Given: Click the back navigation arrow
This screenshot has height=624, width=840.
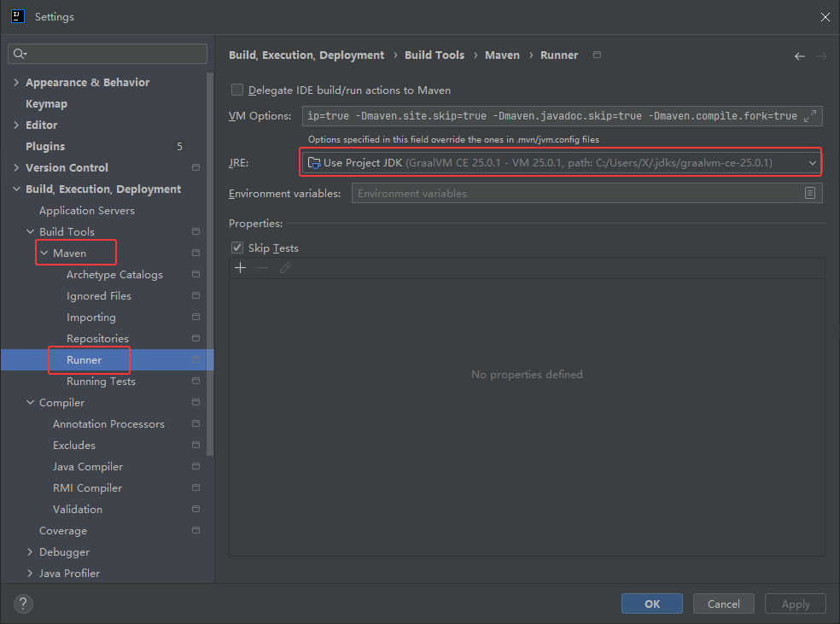Looking at the screenshot, I should (799, 55).
